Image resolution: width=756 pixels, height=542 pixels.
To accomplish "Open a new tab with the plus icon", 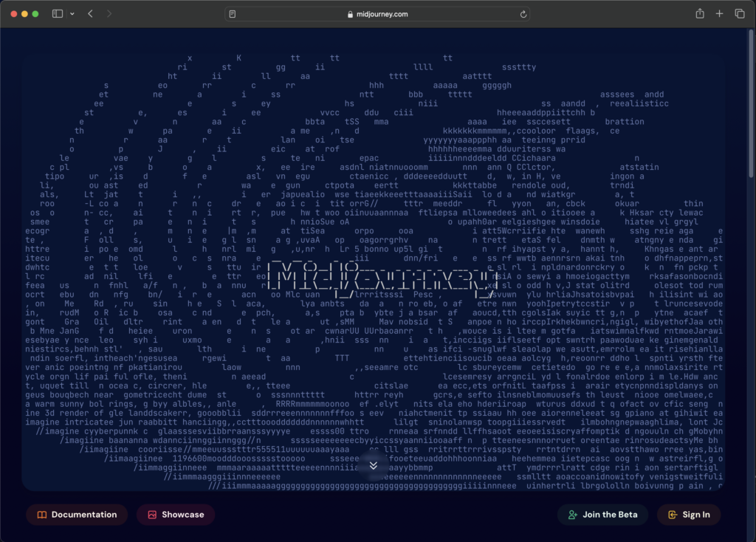I will (x=719, y=14).
